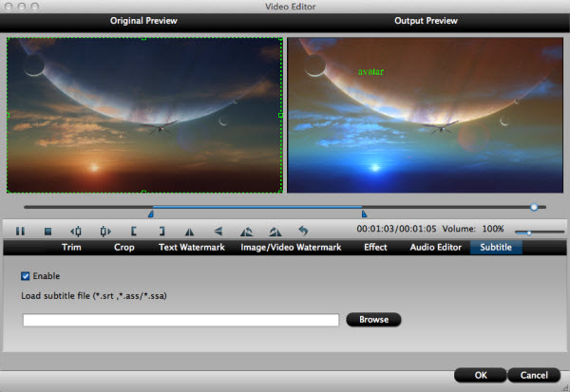The height and width of the screenshot is (392, 570).
Task: Click the volume slider knob
Action: pos(529,233)
